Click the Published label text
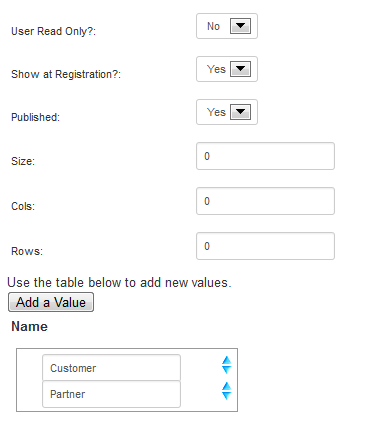The image size is (365, 427). point(35,117)
